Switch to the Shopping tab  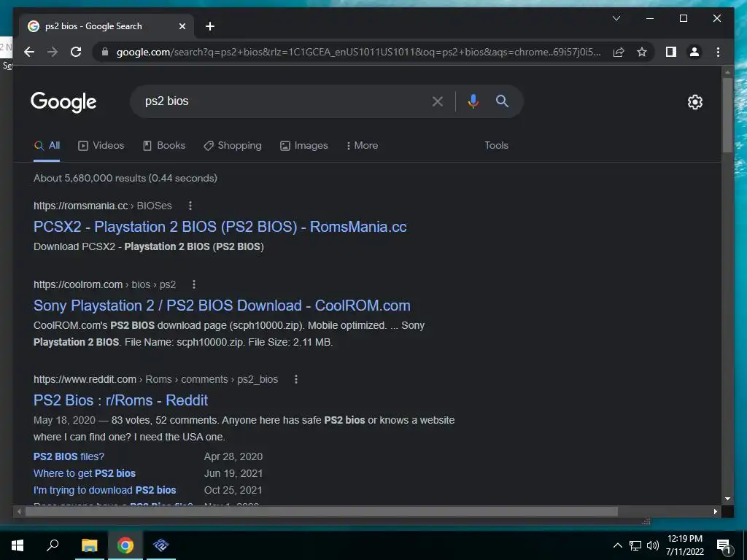click(x=233, y=146)
